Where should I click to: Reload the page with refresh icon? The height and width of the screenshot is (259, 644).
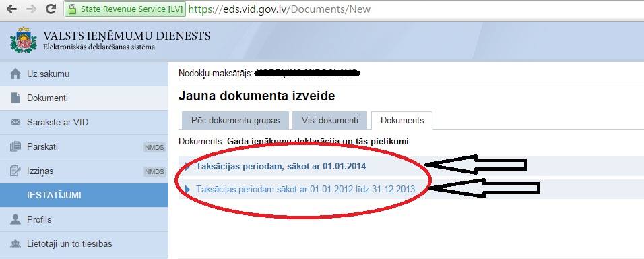(51, 9)
